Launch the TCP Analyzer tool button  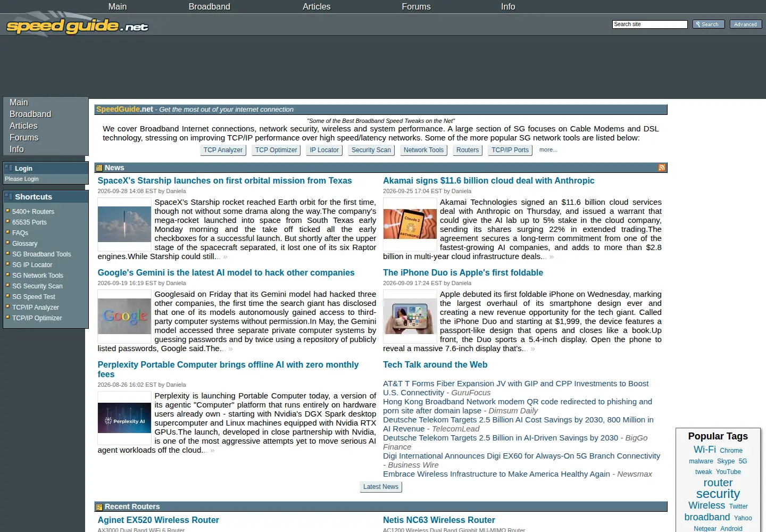223,150
